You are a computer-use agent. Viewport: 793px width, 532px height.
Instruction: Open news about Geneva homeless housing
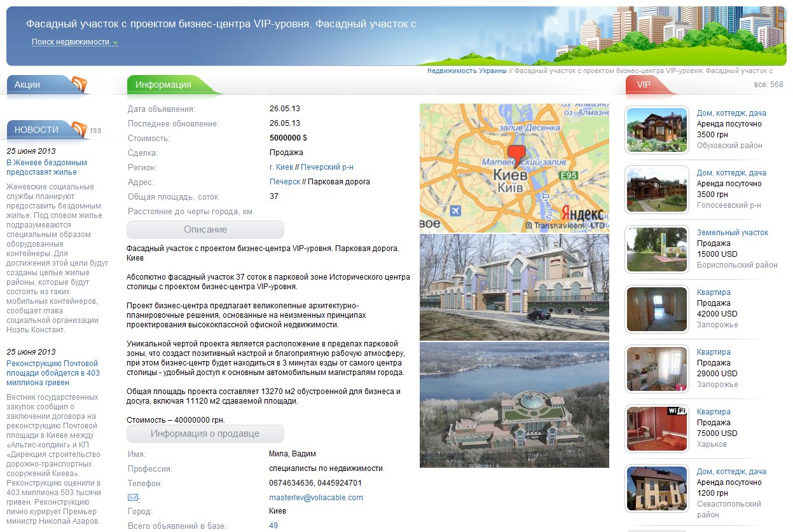46,167
